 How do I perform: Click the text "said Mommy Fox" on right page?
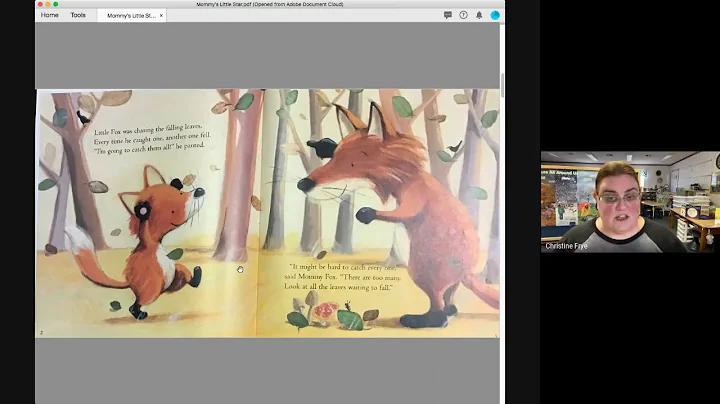pyautogui.click(x=311, y=277)
